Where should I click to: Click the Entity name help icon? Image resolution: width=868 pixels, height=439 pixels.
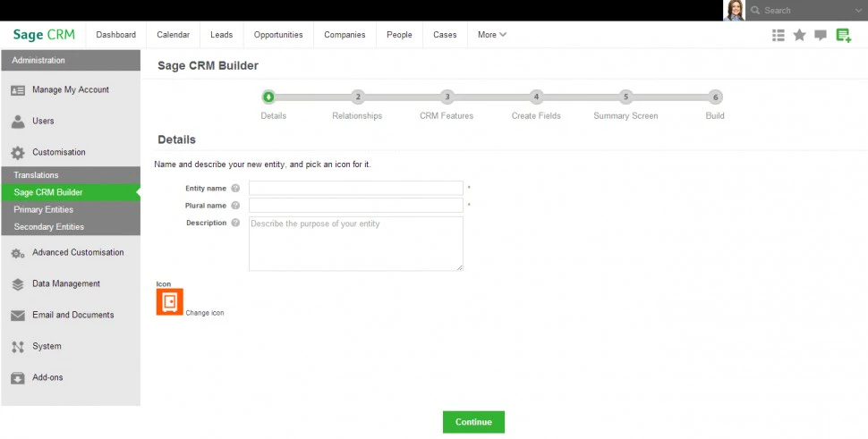click(x=235, y=189)
